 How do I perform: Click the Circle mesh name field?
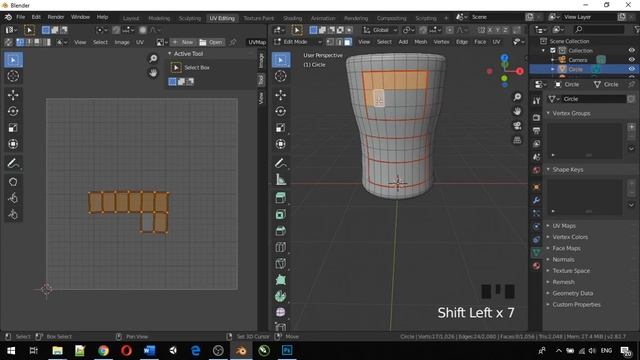pos(593,99)
